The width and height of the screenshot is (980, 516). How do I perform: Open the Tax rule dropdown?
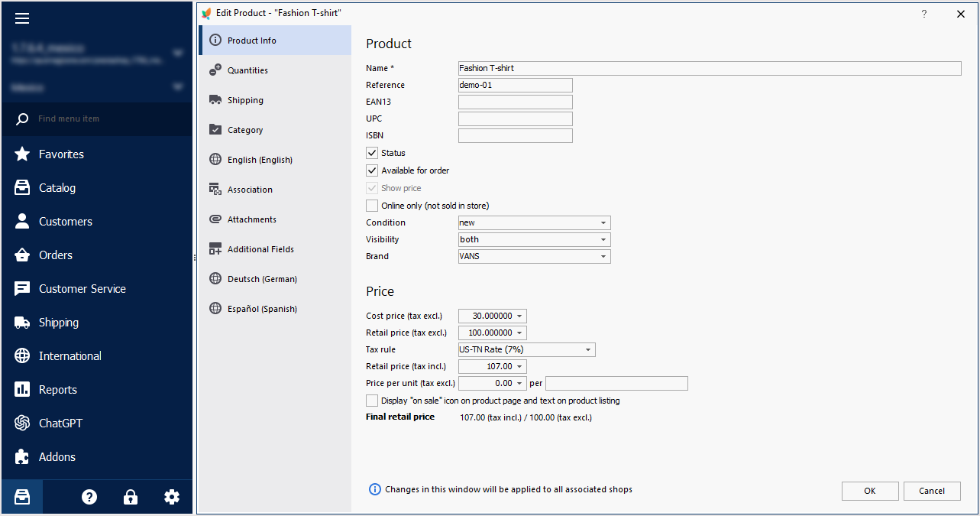(x=527, y=350)
